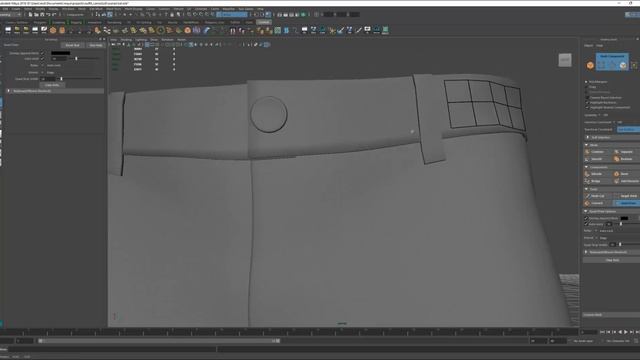
Task: Click the teal icon at shelf's right end
Action: pos(385,30)
